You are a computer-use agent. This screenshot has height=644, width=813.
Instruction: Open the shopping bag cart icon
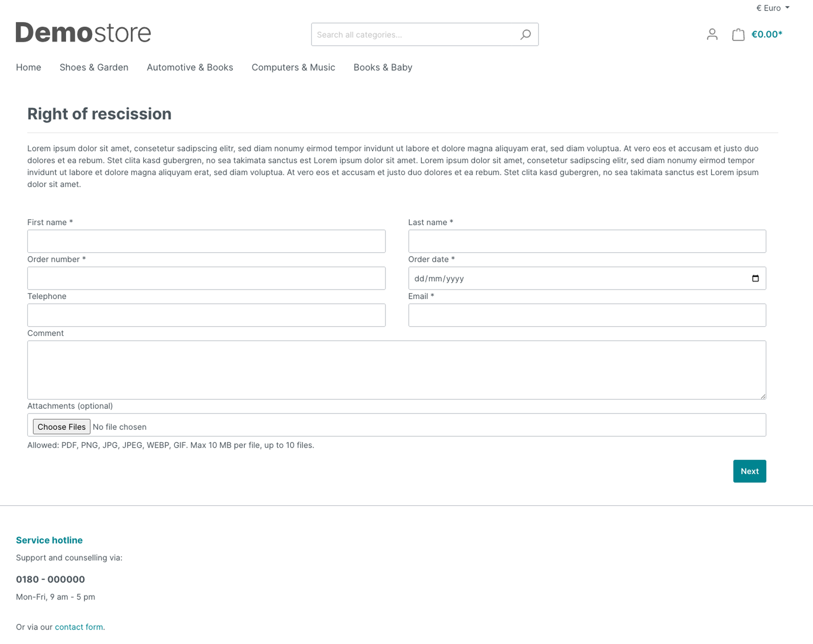click(738, 34)
